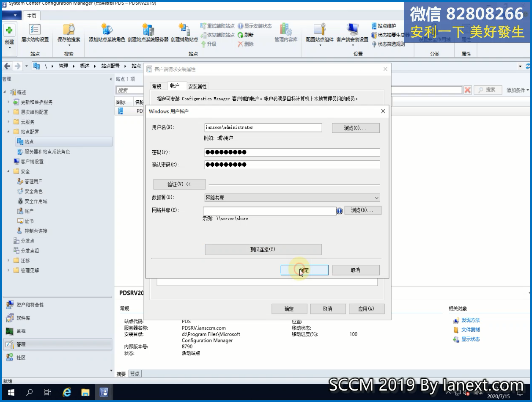
Task: Start 创建辅助站点 from the ribbon
Action: [x=184, y=33]
